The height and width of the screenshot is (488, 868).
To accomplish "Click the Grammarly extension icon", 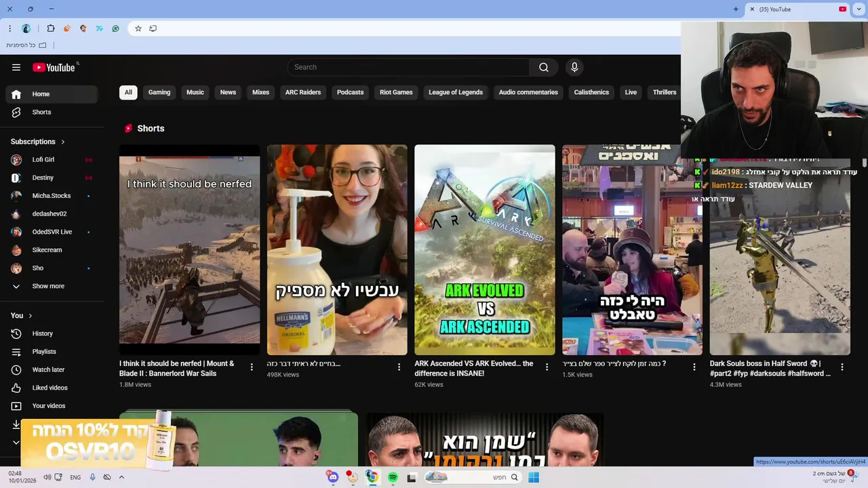I will [x=116, y=28].
